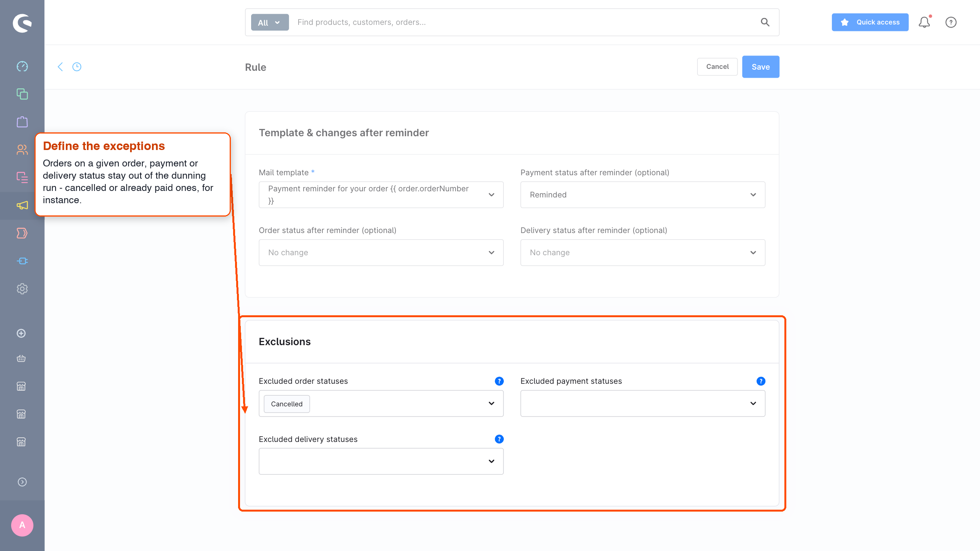Open the history clock icon

pos(77,67)
